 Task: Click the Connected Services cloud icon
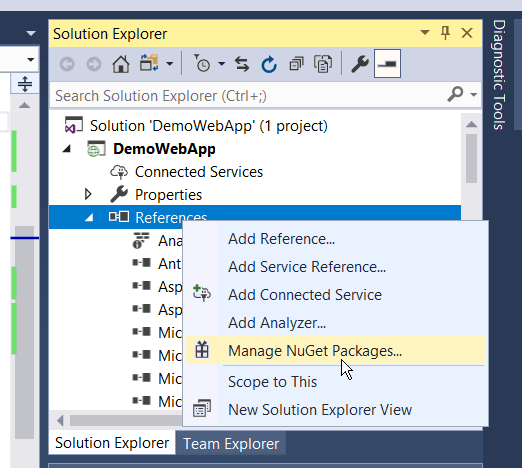119,172
